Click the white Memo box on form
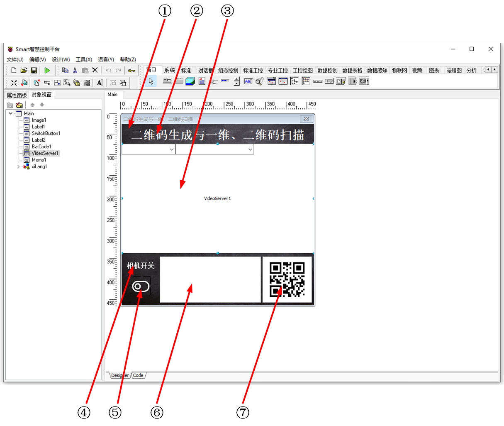The width and height of the screenshot is (504, 426). click(210, 279)
